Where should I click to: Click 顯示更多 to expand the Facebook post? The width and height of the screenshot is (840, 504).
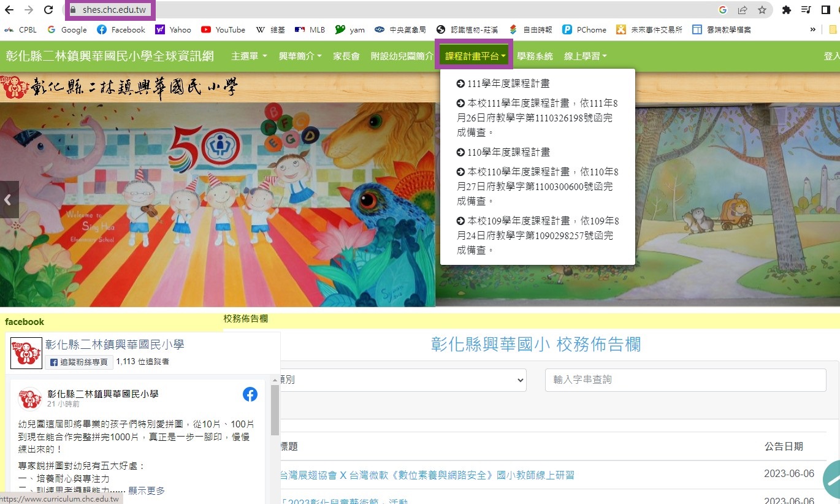pyautogui.click(x=147, y=491)
